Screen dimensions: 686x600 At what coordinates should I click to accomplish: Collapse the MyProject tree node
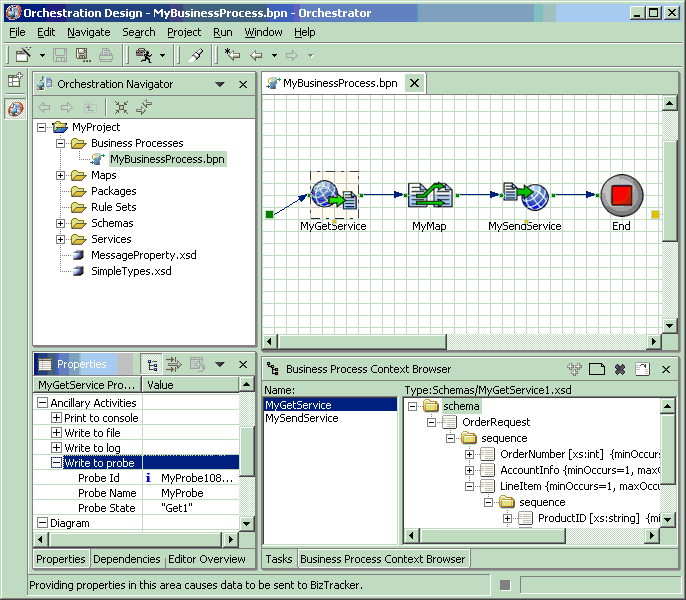click(42, 127)
